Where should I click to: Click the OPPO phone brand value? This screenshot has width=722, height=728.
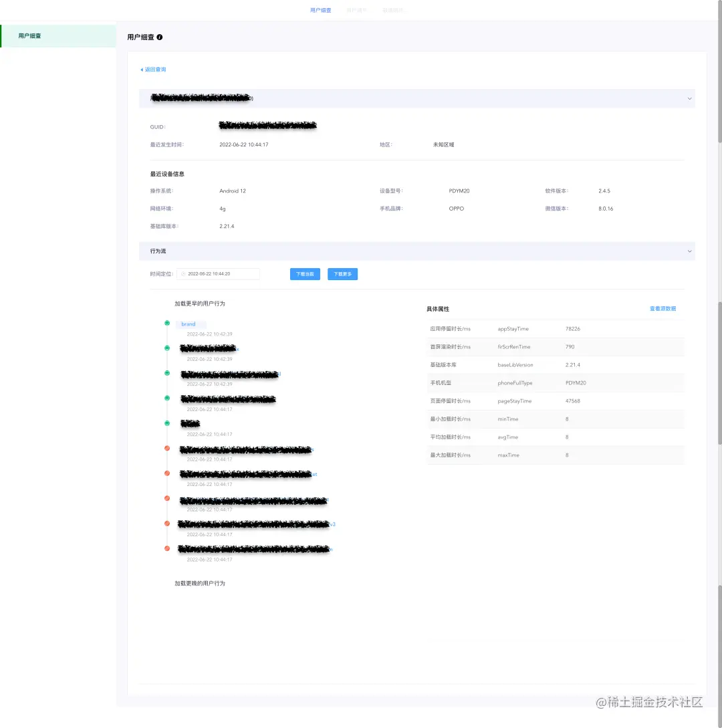click(x=457, y=209)
